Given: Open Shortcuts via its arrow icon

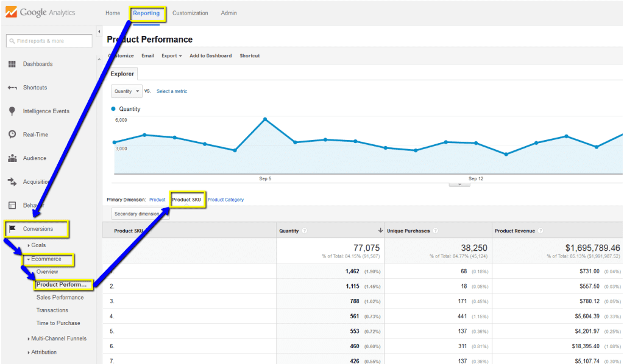Looking at the screenshot, I should coord(12,88).
